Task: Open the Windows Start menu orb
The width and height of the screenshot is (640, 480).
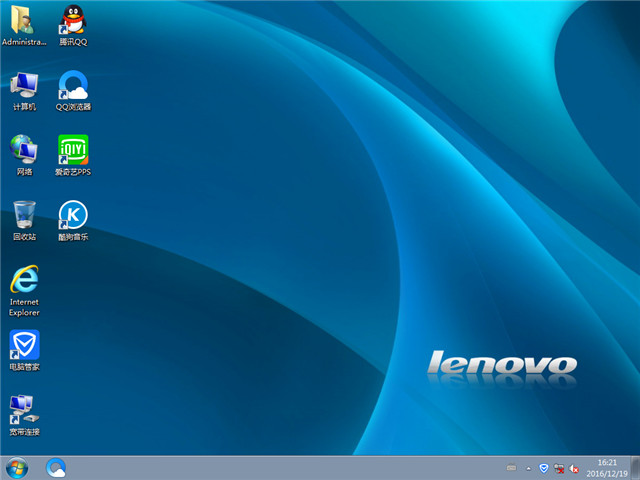Action: [17, 467]
